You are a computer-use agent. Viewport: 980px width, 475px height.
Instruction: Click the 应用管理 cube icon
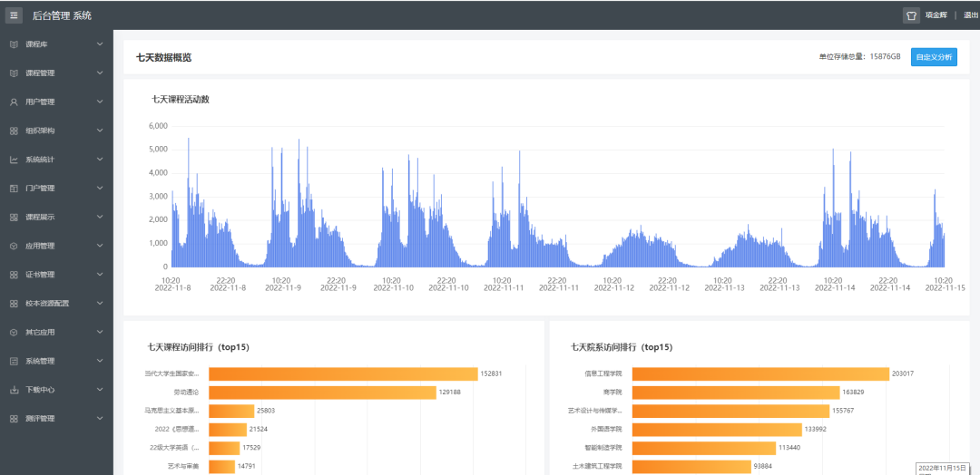[x=14, y=246]
